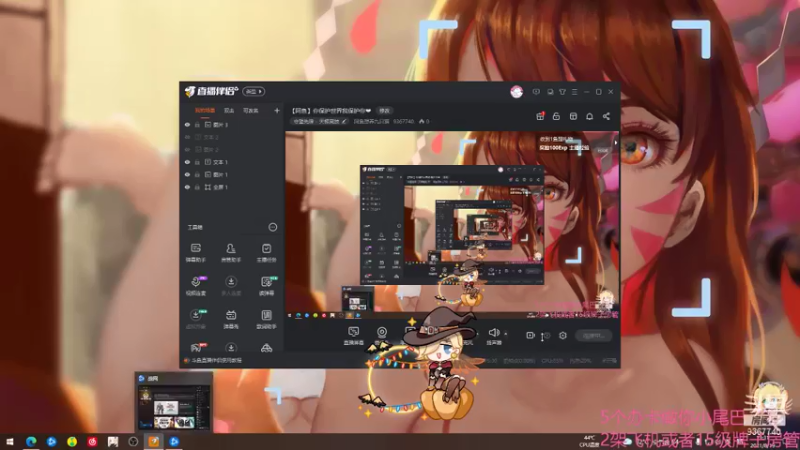Open the message icon in title bar

(x=536, y=92)
